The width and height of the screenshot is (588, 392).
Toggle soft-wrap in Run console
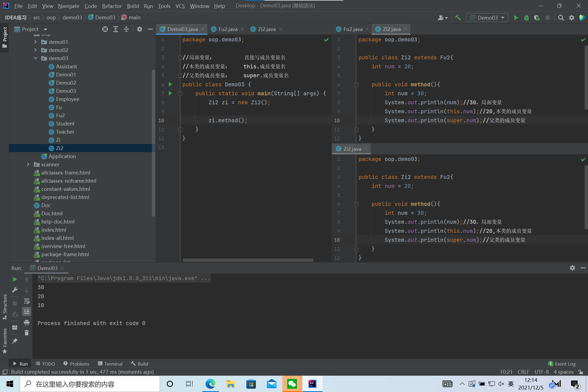[27, 301]
